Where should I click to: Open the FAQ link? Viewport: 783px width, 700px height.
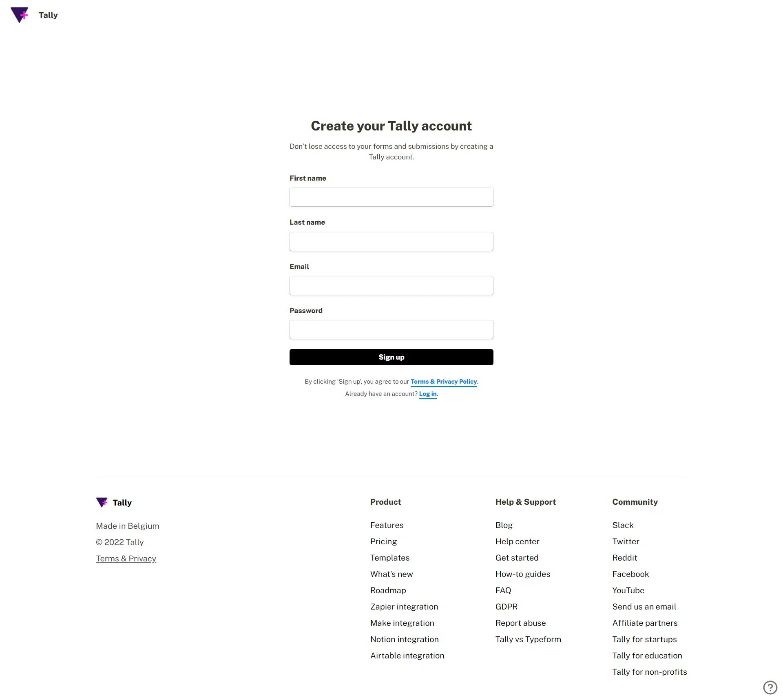(x=503, y=590)
